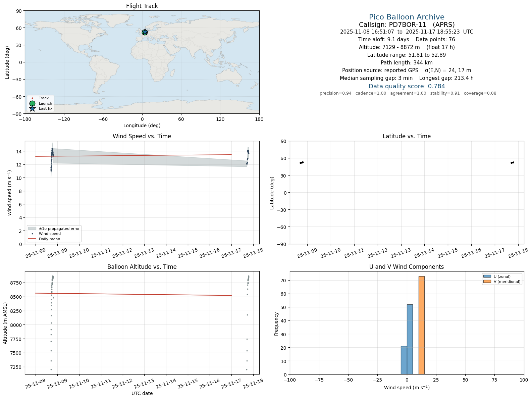Viewport: 532px width, 399px height.
Task: Click the "Path length: 344 km" text
Action: point(407,63)
